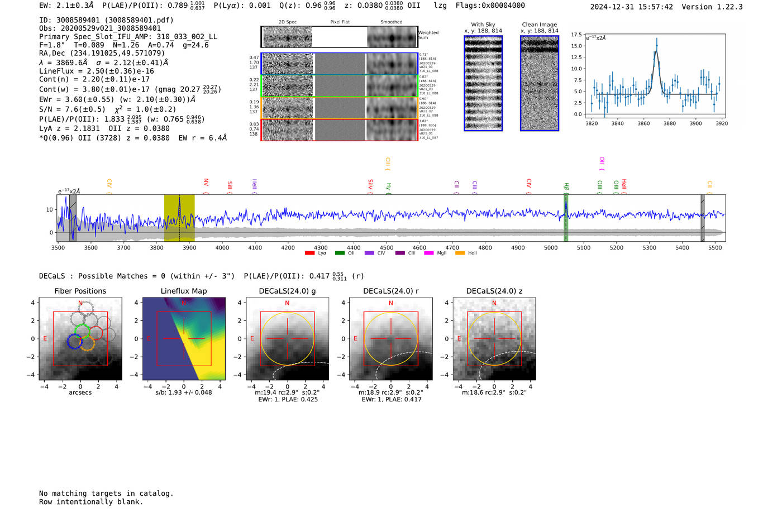Open the DECaLS(24.0) z cutout
Screen dimensions: 782x532
[494, 339]
